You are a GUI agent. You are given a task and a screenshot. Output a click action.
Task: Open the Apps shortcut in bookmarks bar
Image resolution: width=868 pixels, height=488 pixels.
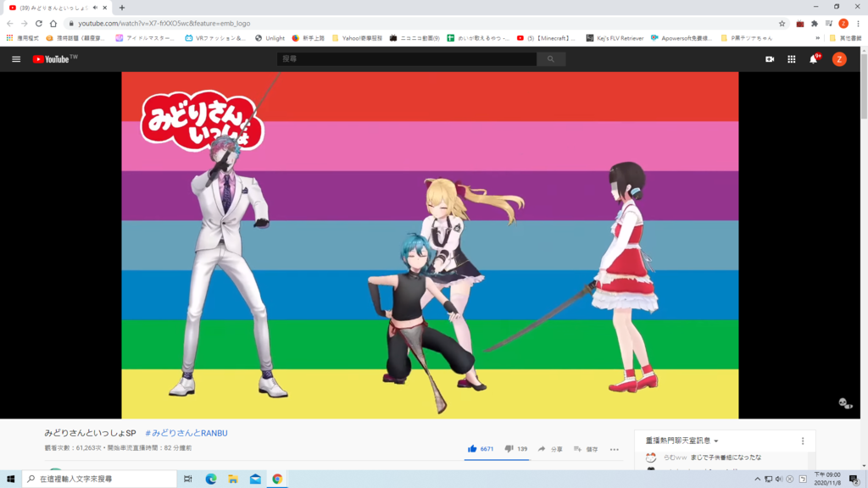[x=22, y=38]
